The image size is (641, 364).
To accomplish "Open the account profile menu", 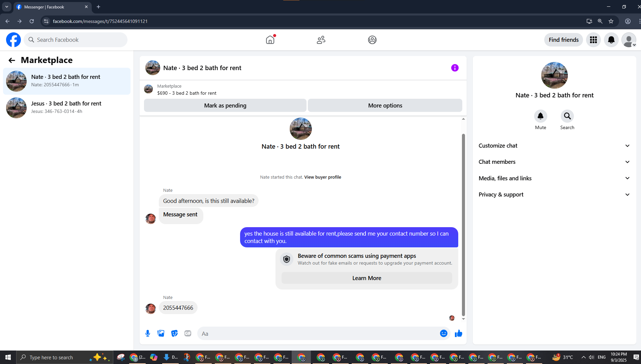I will pos(629,40).
